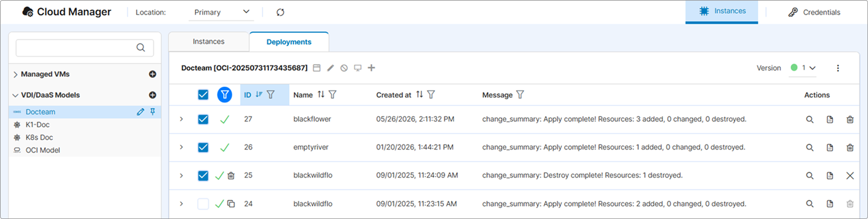Collapse the VDI/DaaS Models tree section

pos(15,95)
